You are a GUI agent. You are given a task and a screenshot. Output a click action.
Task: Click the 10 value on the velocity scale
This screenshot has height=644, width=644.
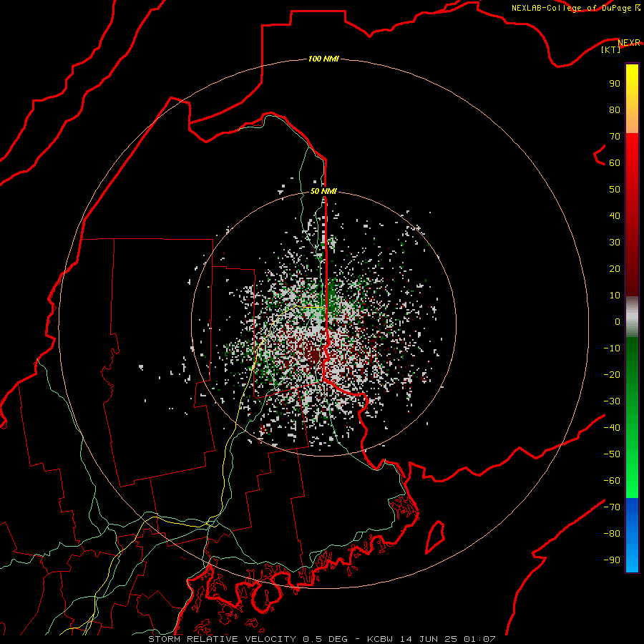click(x=615, y=296)
